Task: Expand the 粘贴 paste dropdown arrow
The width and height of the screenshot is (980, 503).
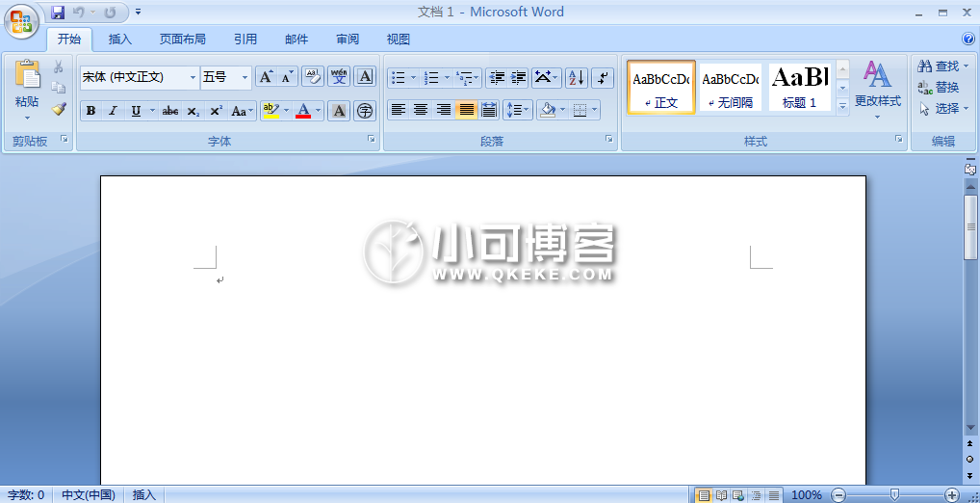Action: [27, 118]
